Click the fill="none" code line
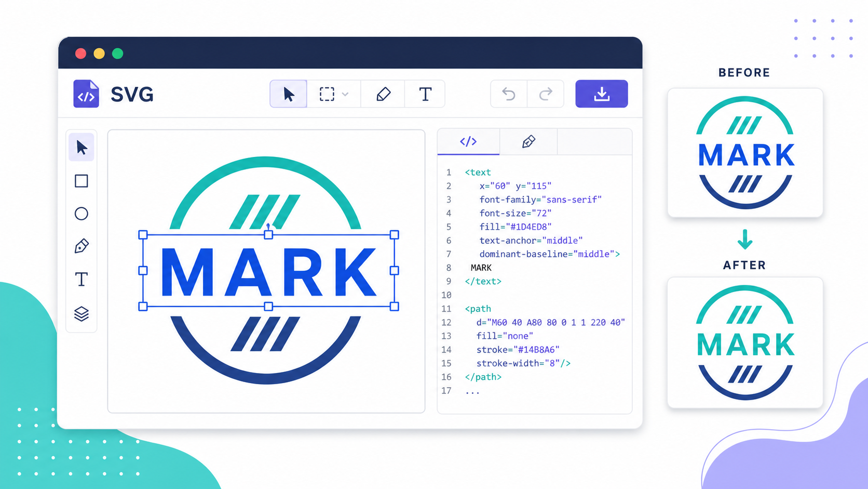868x489 pixels. click(505, 336)
